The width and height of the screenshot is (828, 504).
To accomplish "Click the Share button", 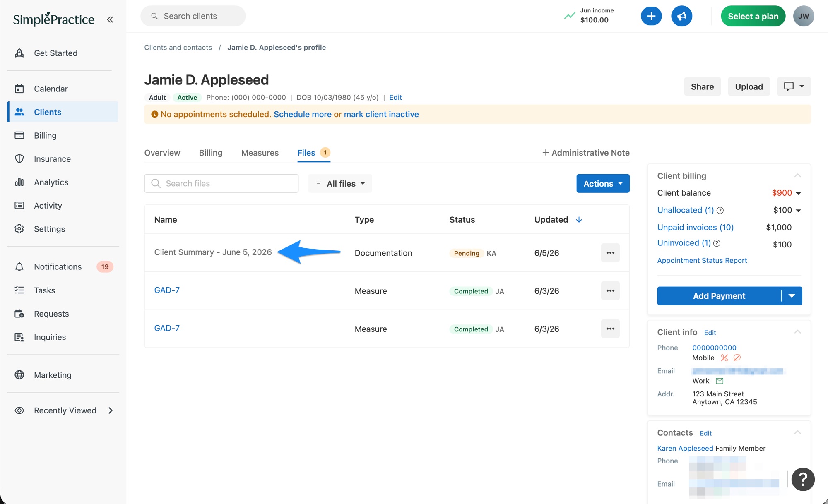I will point(703,86).
